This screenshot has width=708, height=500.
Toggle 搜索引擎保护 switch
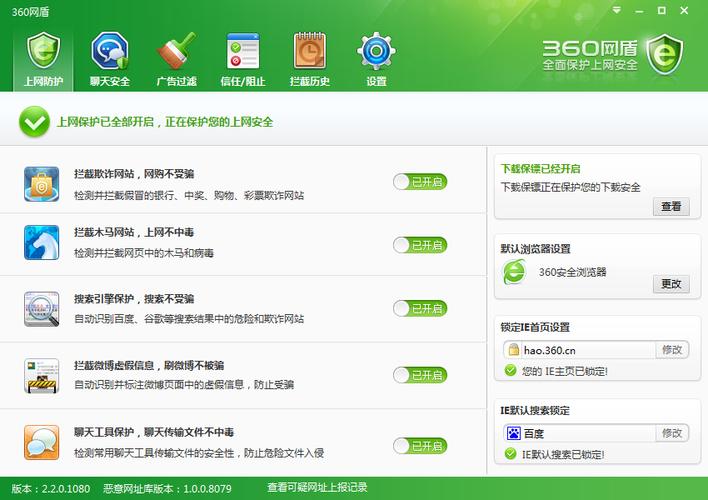point(420,308)
